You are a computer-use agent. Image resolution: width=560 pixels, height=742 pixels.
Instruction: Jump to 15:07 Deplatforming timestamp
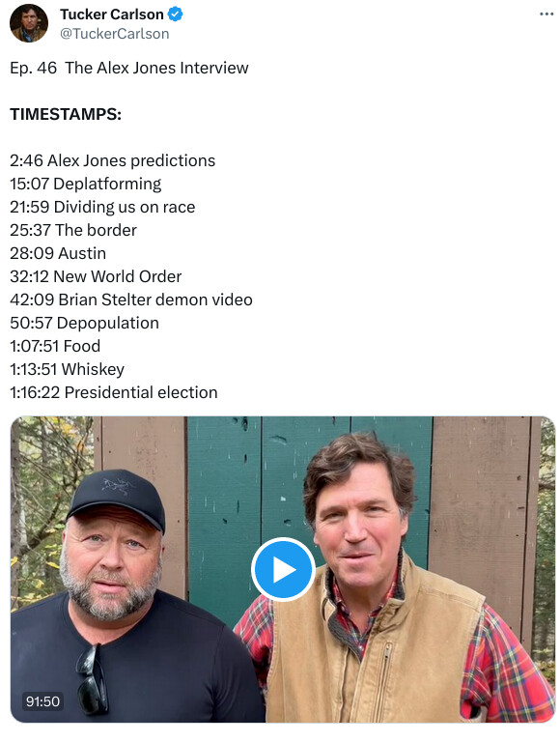point(86,185)
